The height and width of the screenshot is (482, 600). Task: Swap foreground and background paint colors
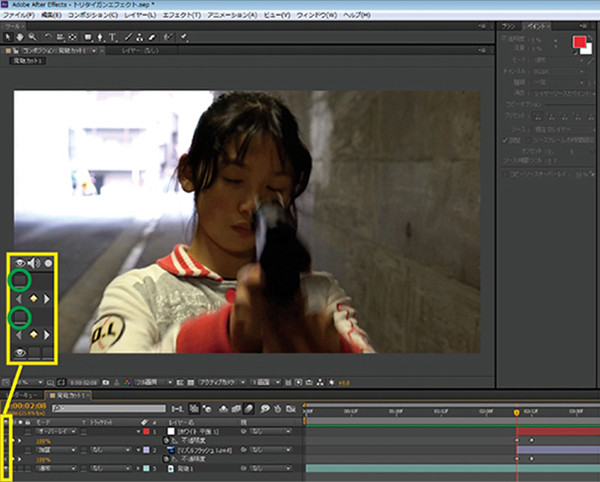[591, 37]
